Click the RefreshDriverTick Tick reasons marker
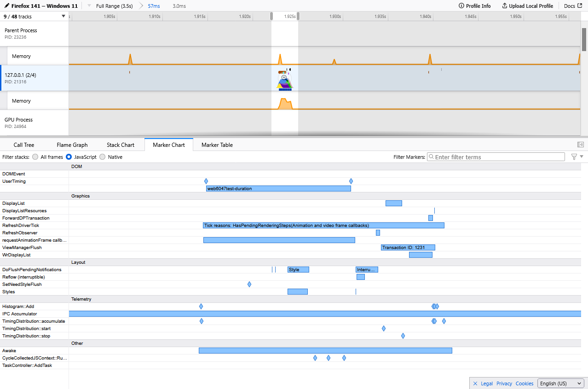Screen dimensions: 588x389 [x=324, y=225]
